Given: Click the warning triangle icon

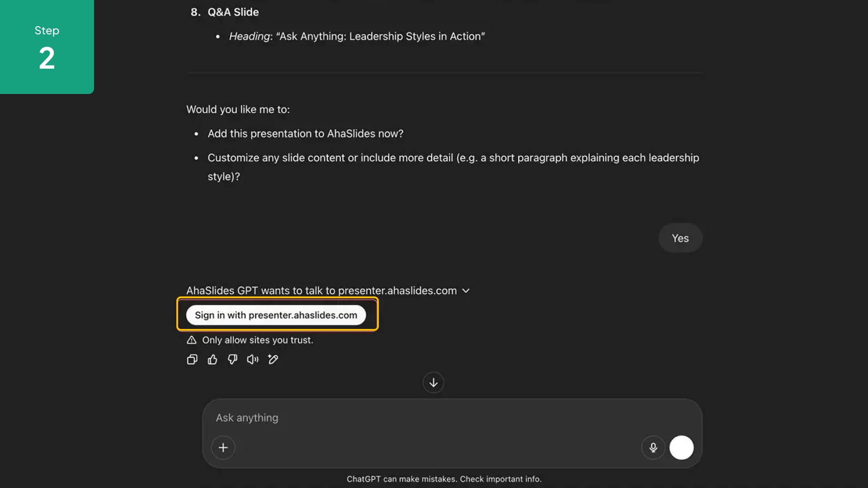Looking at the screenshot, I should pyautogui.click(x=192, y=340).
